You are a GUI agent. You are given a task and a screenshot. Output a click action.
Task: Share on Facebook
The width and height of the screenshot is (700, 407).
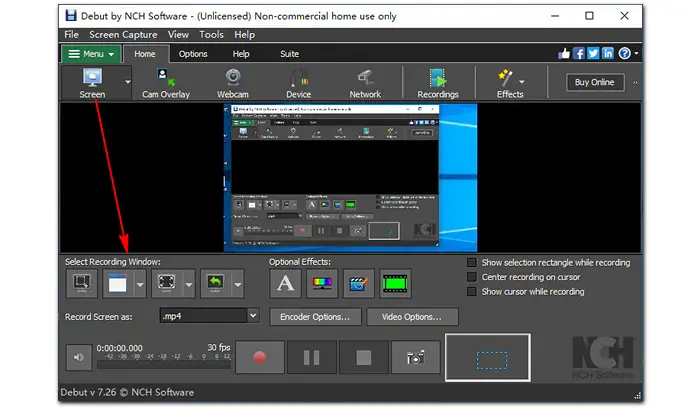coord(579,54)
